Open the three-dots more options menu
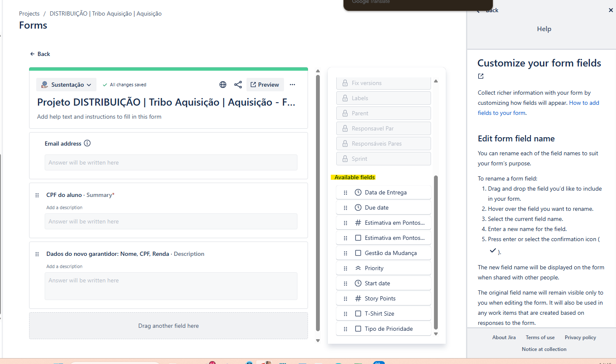 pyautogui.click(x=292, y=85)
